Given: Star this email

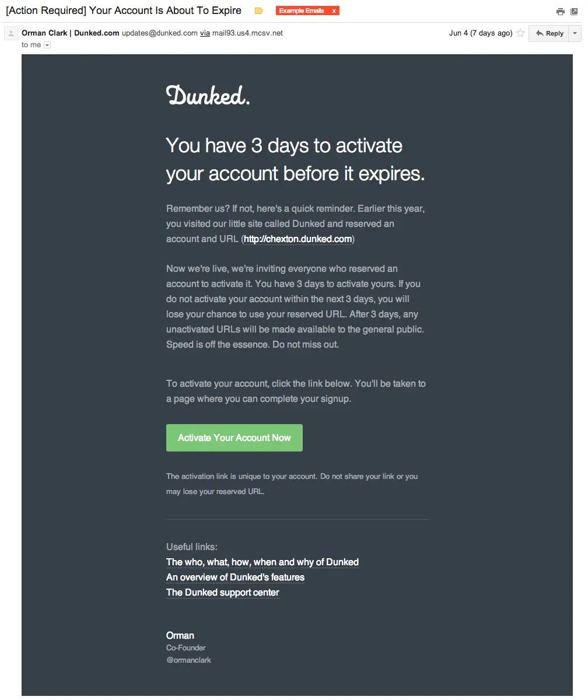Looking at the screenshot, I should (x=520, y=33).
